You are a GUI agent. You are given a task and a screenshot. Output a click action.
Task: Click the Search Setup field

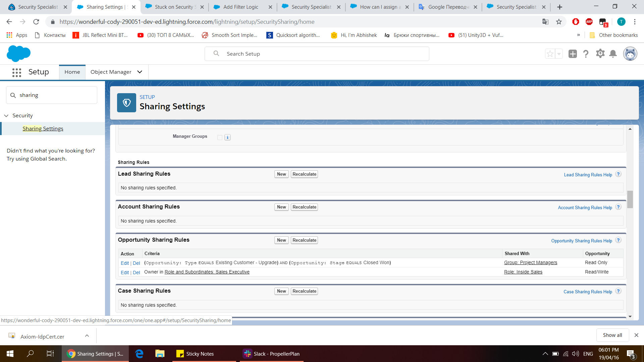[317, 54]
